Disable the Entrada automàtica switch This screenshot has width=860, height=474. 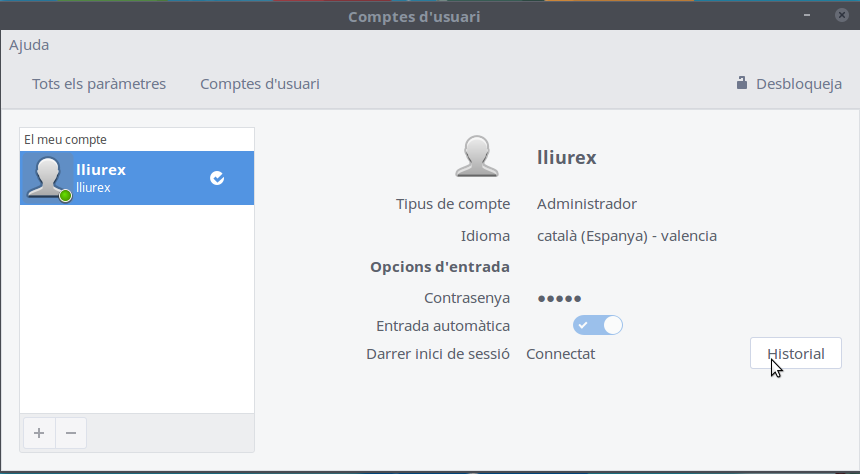(x=597, y=326)
